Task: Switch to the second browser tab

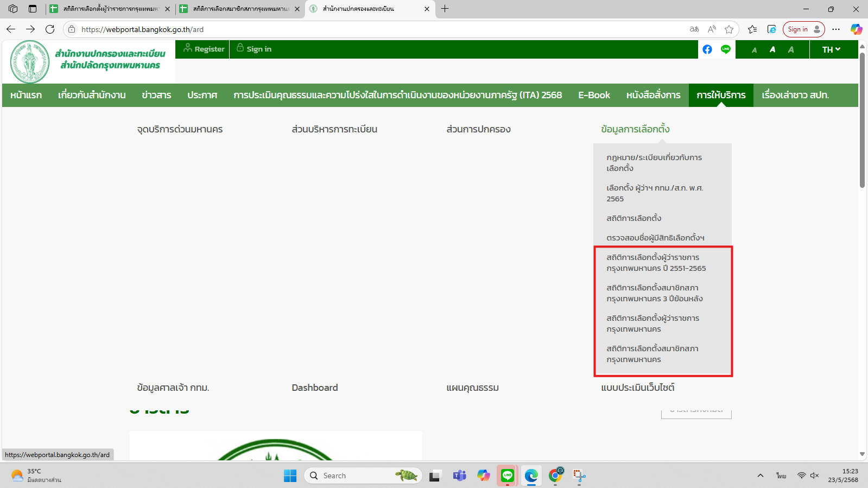Action: (239, 9)
